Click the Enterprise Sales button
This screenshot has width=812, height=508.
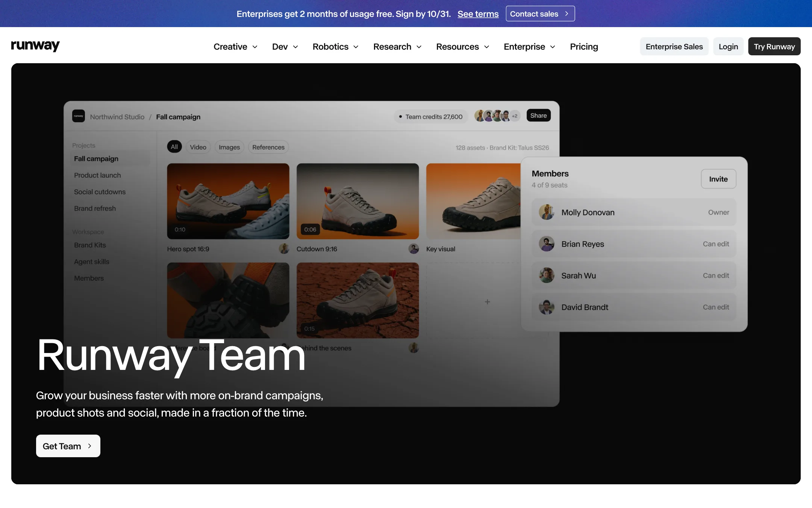click(674, 46)
